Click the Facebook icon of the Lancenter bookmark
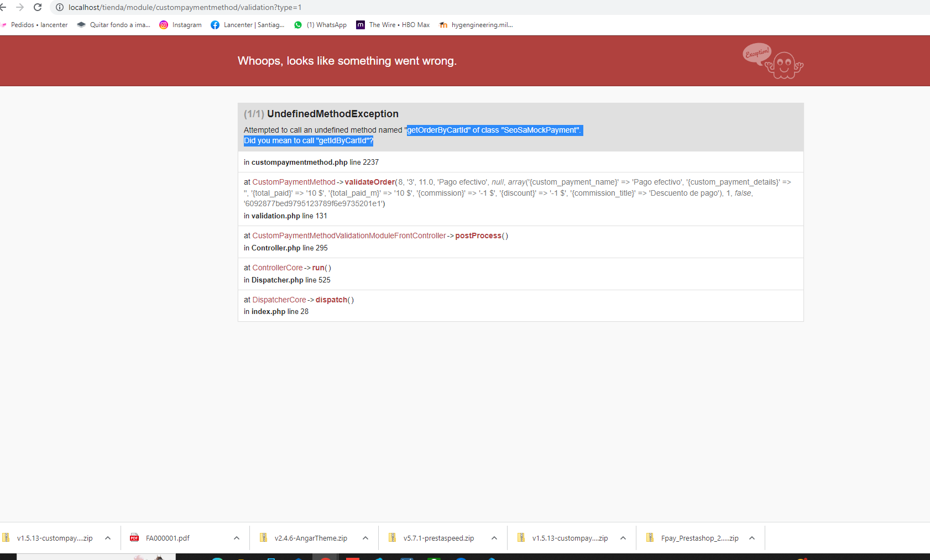The image size is (930, 560). click(215, 25)
